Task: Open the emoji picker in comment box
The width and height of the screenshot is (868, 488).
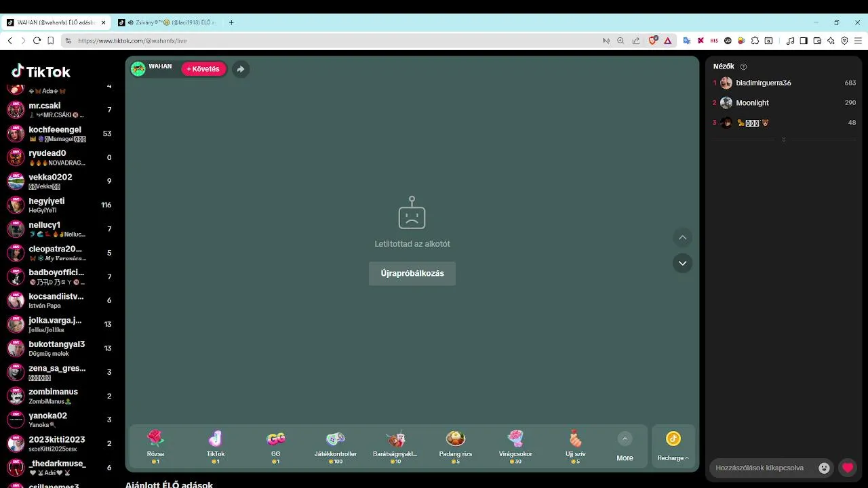Action: 824,468
